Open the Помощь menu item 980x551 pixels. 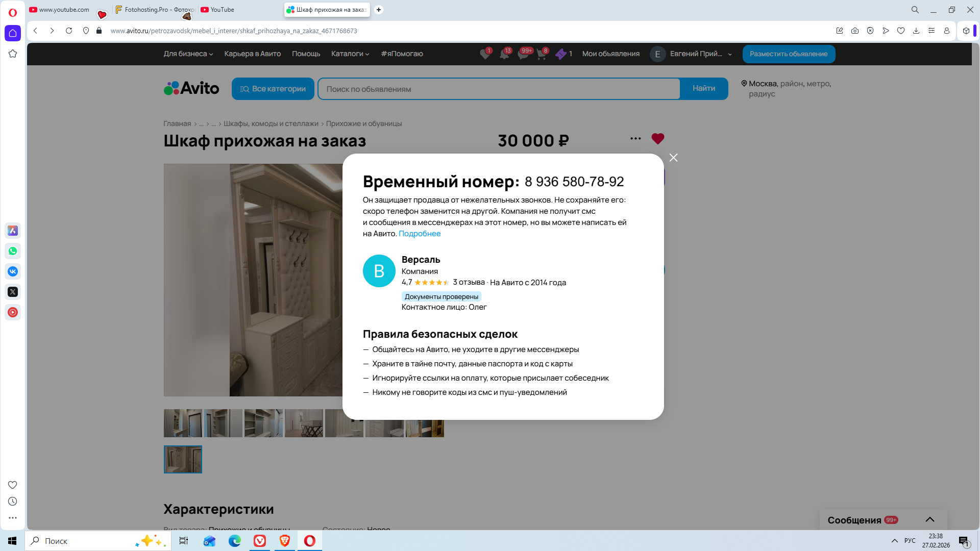click(x=306, y=54)
